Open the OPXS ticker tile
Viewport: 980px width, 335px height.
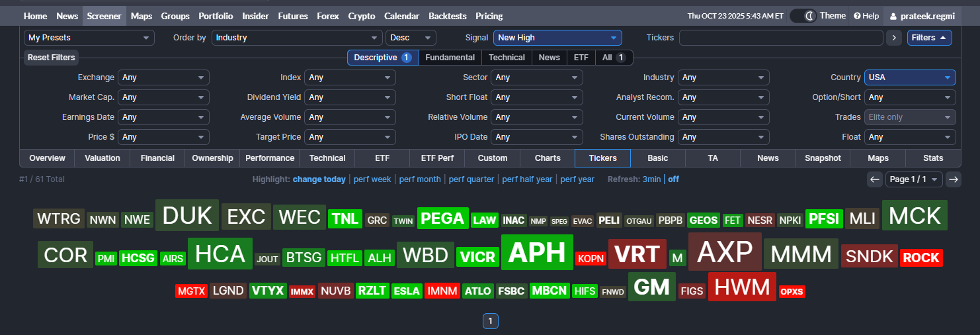(792, 291)
